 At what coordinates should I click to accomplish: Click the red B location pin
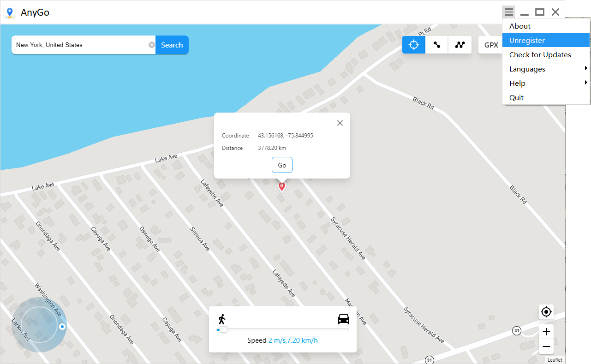click(x=281, y=186)
